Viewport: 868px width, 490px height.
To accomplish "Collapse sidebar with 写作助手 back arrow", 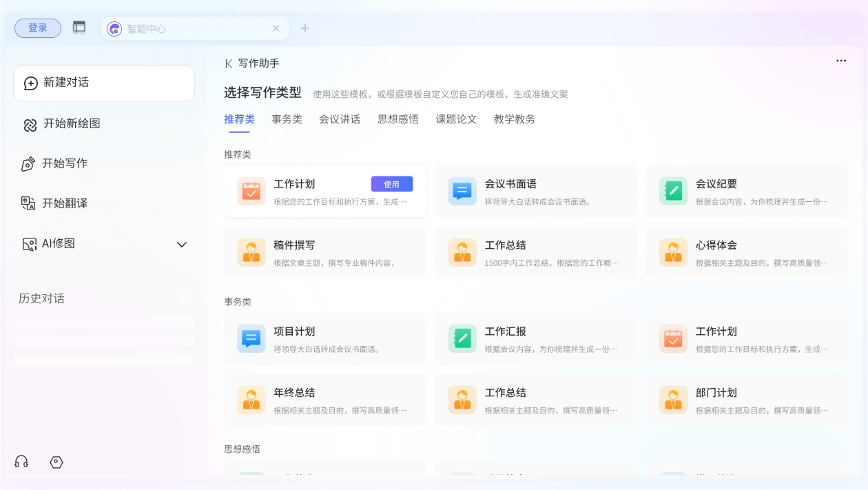I will point(229,63).
